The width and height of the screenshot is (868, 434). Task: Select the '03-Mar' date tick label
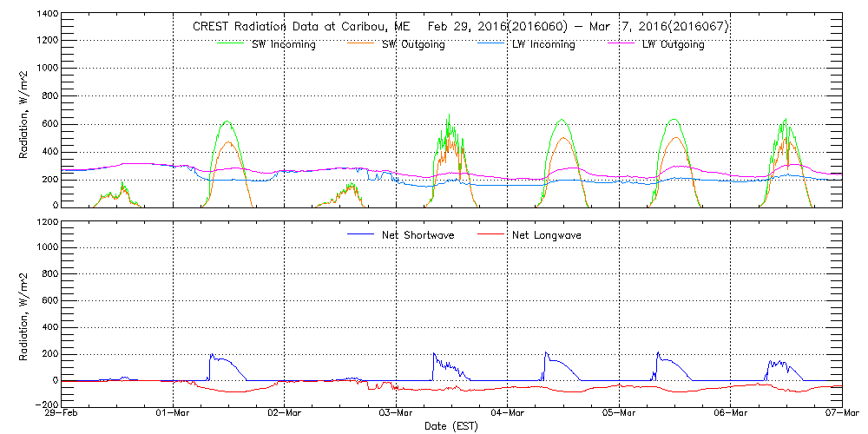(397, 413)
